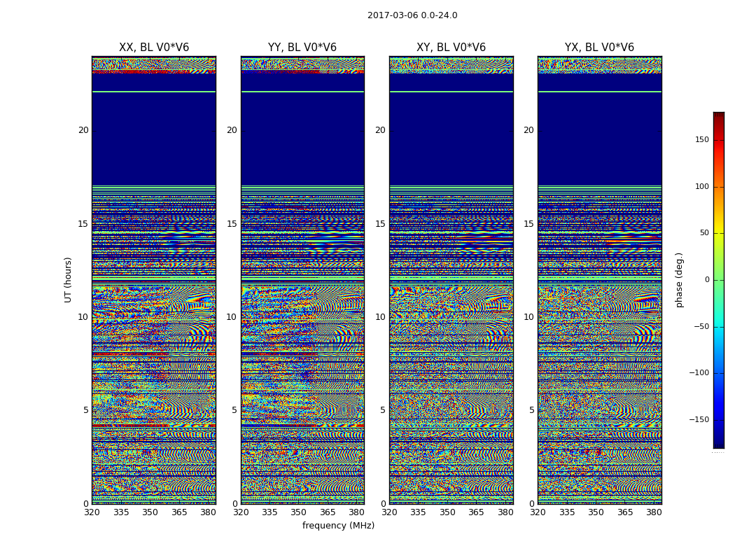735x560 pixels.
Task: Click the XX phase waterfall plot
Action: point(154,280)
